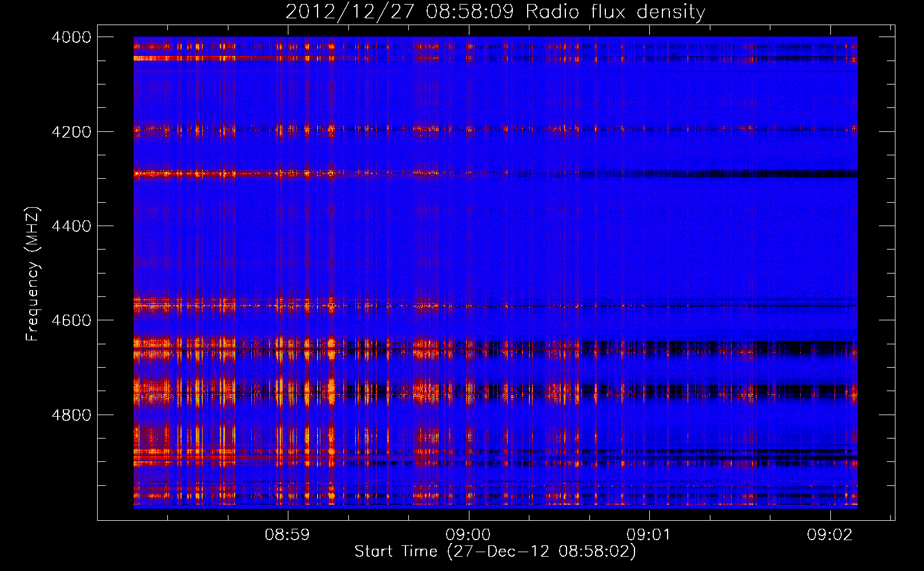924x571 pixels.
Task: Click the 08:59 time tick label
Action: (x=287, y=534)
